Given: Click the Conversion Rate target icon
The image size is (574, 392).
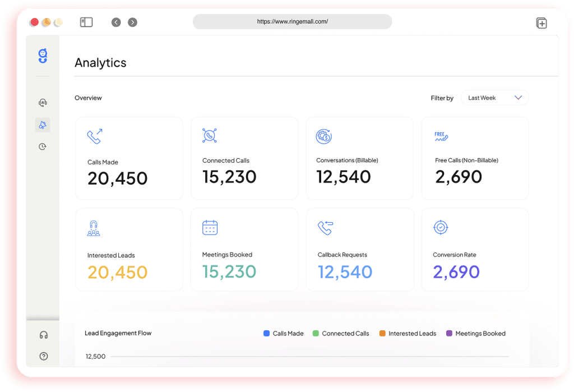Looking at the screenshot, I should click(441, 227).
